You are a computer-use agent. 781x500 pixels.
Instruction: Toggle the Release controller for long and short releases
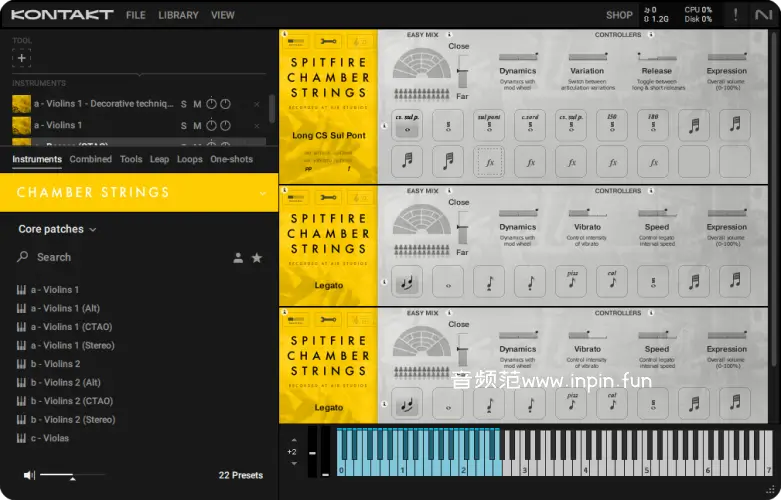coord(657,57)
